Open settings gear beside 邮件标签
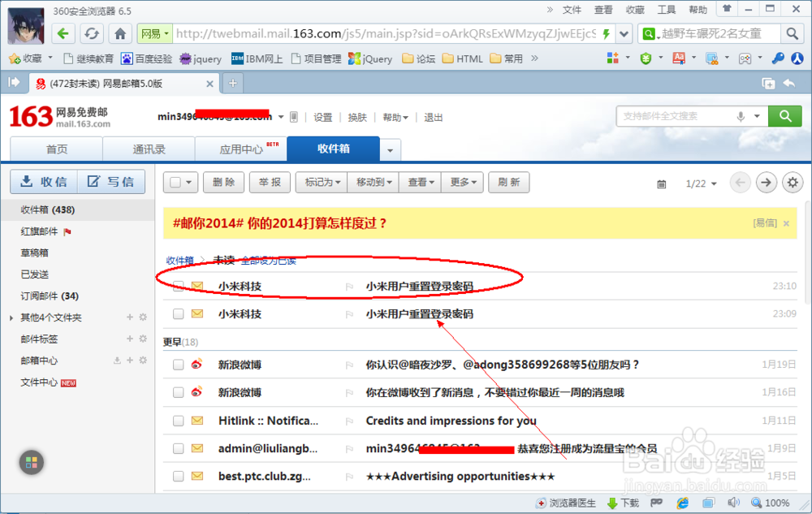Screen dimensions: 812x514 point(143,339)
